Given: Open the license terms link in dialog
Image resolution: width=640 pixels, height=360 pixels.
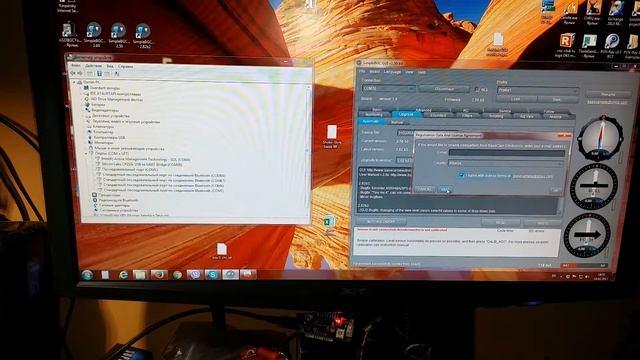Looking at the screenshot, I should click(x=533, y=176).
